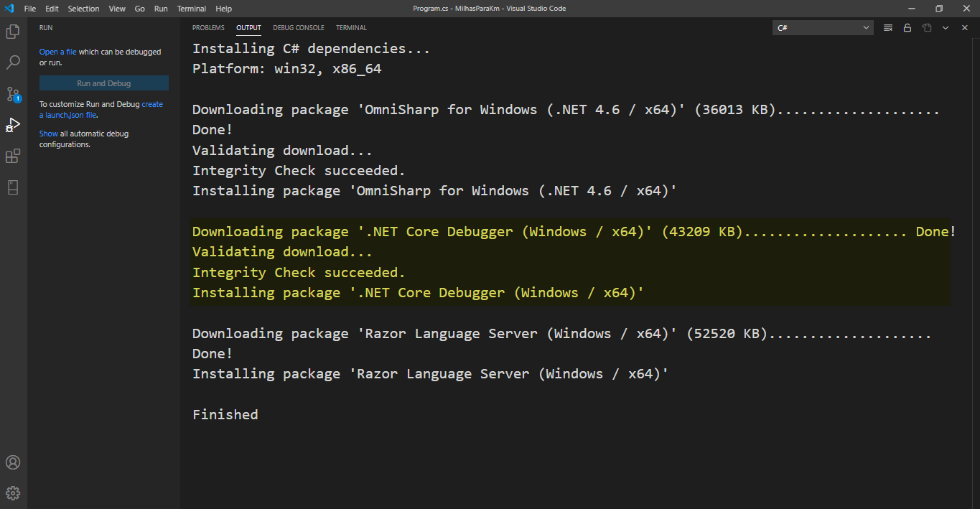Open the Search view in activity bar
Viewport: 980px width, 509px height.
(13, 63)
